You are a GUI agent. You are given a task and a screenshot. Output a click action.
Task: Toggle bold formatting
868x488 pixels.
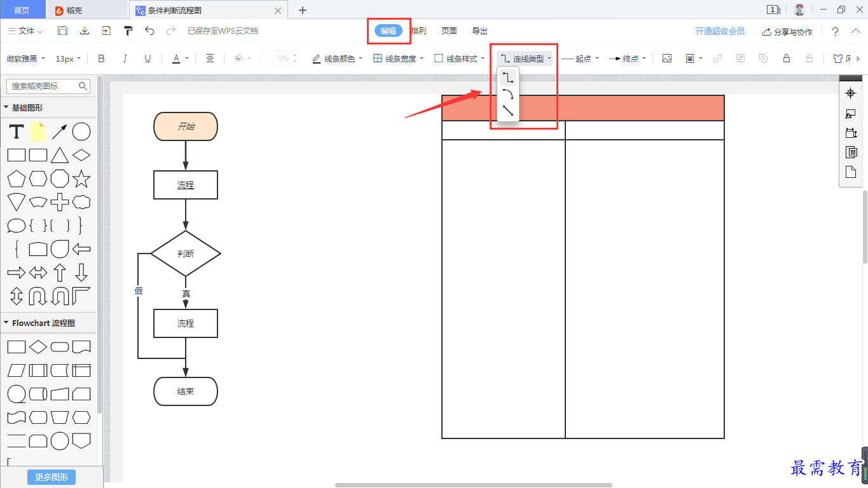101,58
